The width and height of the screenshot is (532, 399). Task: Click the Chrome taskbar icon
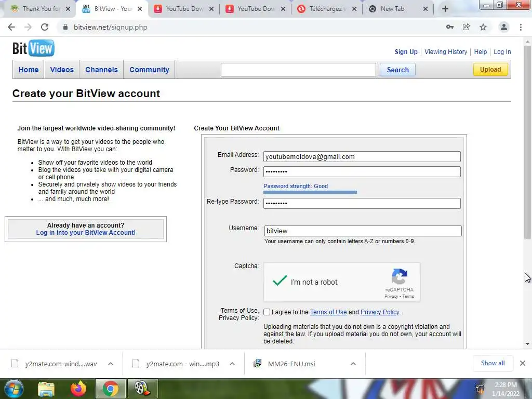(x=110, y=389)
